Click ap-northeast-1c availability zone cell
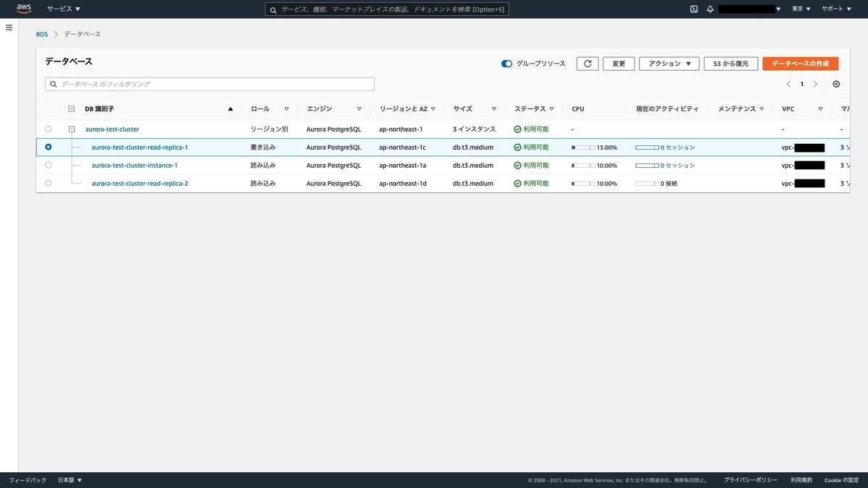The width and height of the screenshot is (868, 488). coord(402,147)
